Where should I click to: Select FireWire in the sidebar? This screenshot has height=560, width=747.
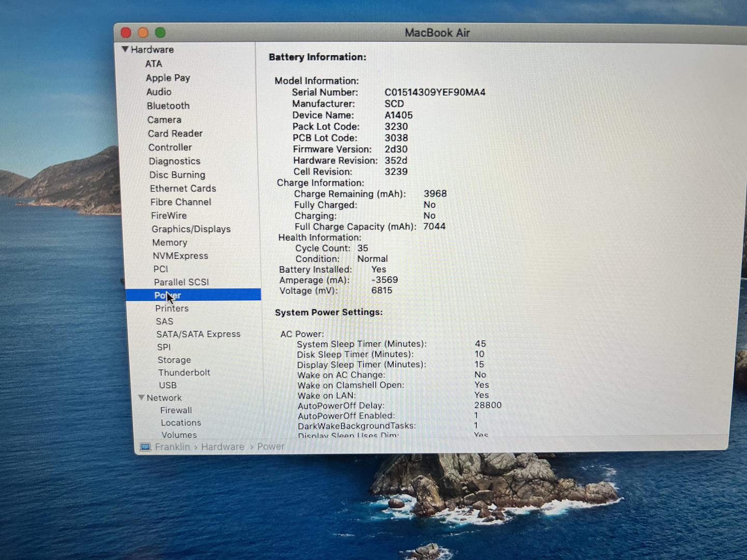(x=169, y=215)
